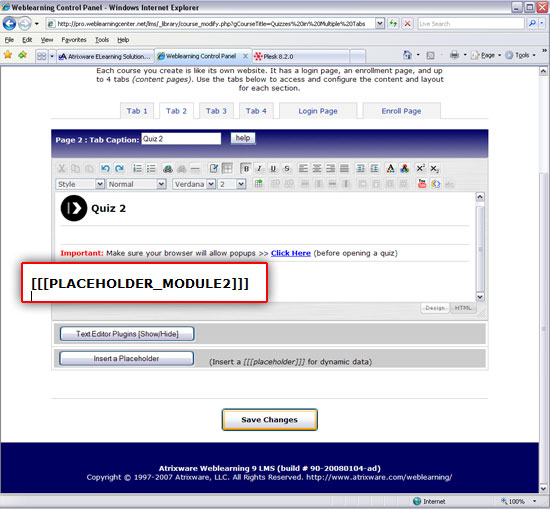Switch the editor to HTML mode
Screen dimensions: 550x510
click(x=463, y=308)
